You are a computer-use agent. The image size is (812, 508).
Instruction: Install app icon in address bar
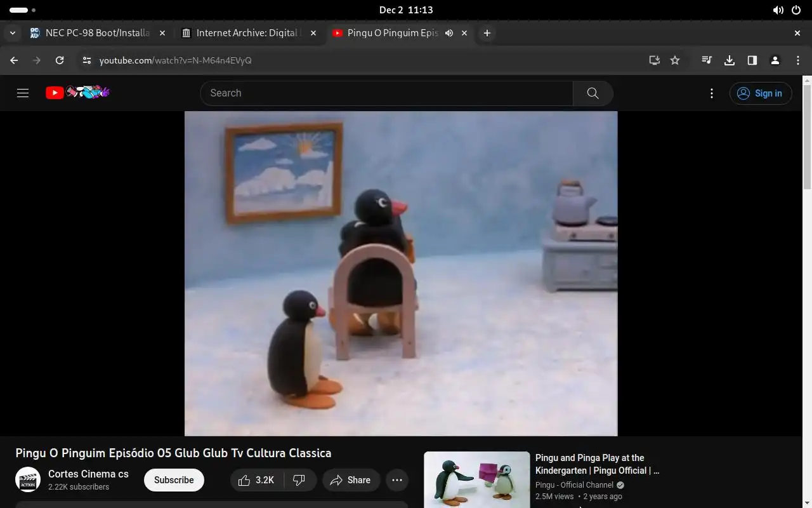tap(654, 60)
